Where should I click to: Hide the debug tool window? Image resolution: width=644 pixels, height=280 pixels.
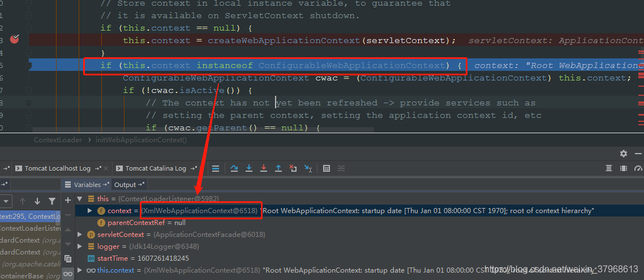[x=638, y=154]
